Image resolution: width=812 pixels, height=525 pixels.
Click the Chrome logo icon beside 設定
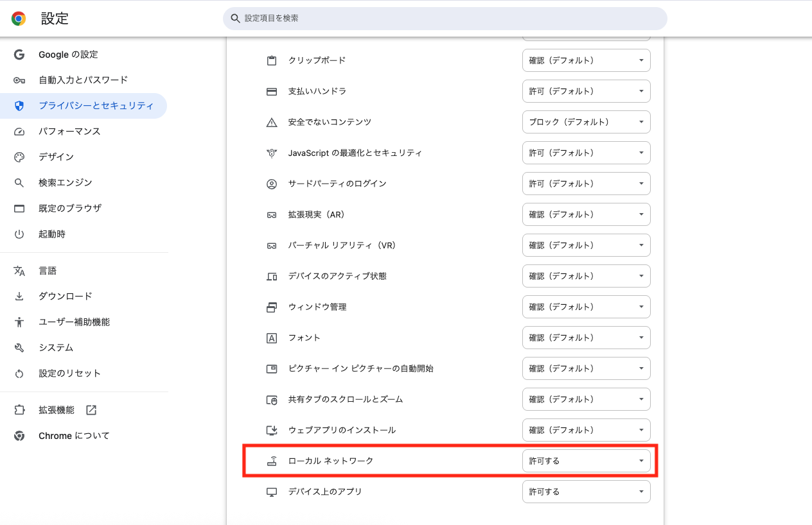(x=19, y=19)
